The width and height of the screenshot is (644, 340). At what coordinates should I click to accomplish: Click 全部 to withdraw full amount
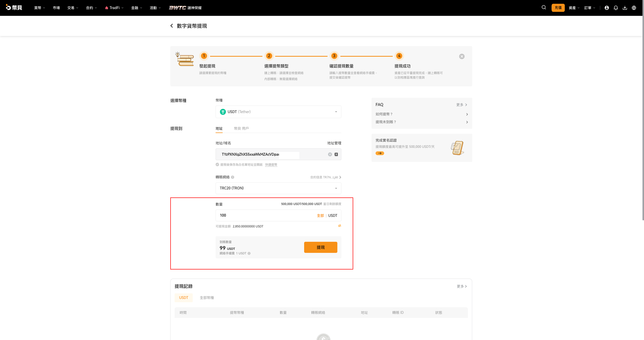click(320, 216)
